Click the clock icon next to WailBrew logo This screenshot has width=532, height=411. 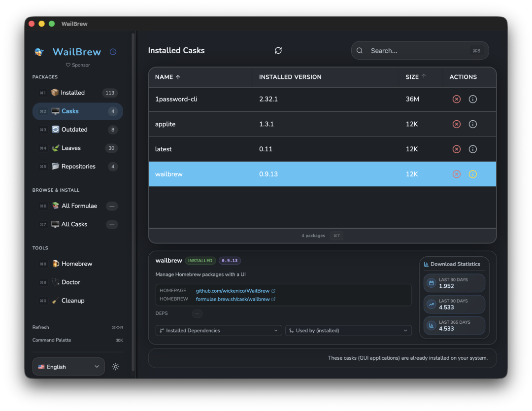pyautogui.click(x=113, y=52)
